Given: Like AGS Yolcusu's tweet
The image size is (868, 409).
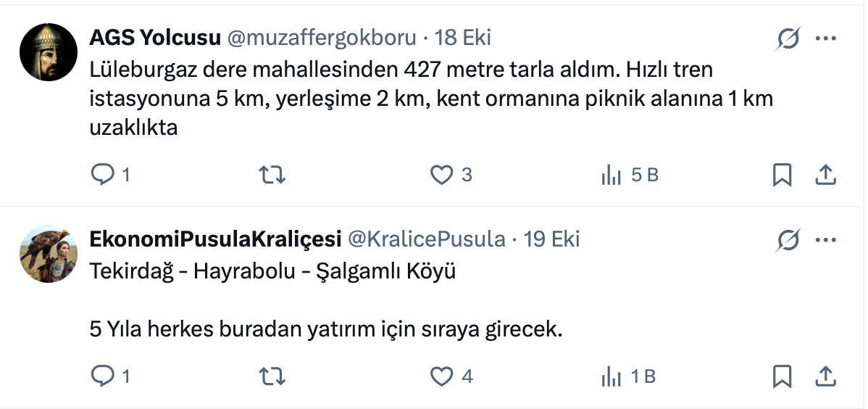Looking at the screenshot, I should (441, 175).
